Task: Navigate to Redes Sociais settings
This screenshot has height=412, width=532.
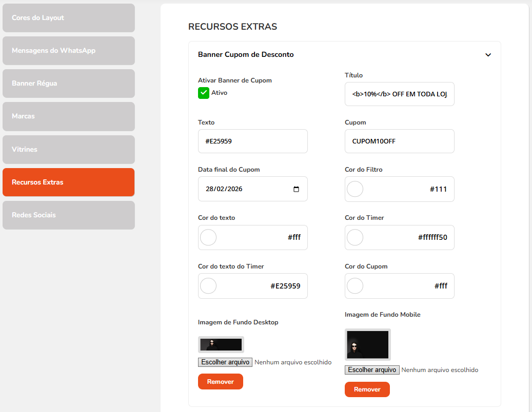Action: (69, 215)
